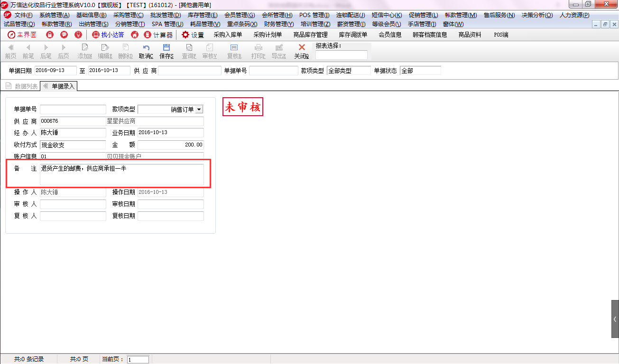
Task: Go to last page 后页
Action: click(x=64, y=52)
